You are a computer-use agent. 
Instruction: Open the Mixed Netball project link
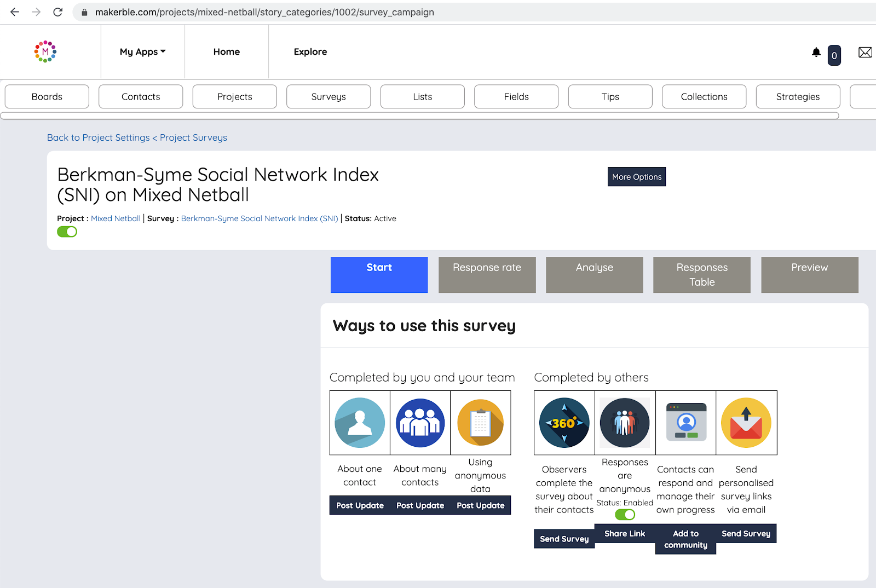coord(116,218)
